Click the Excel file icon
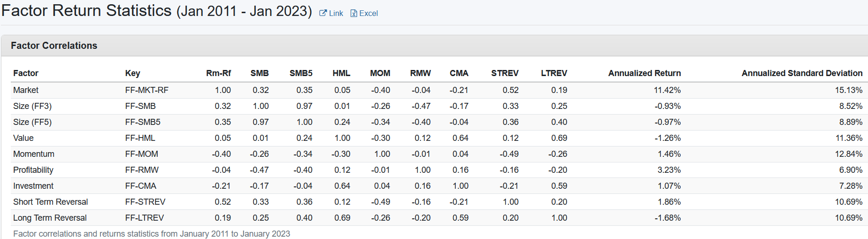 pos(354,13)
